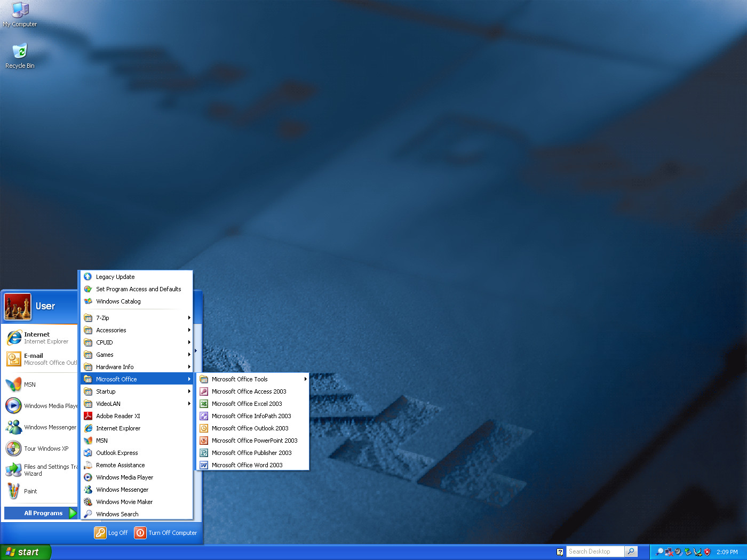747x560 pixels.
Task: Click the disconnected network tray icon
Action: 669,552
